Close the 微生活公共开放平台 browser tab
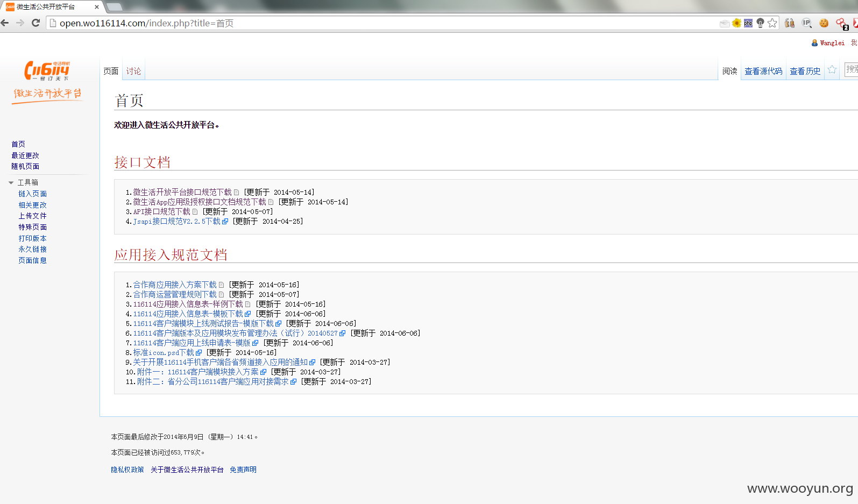Image resolution: width=858 pixels, height=504 pixels. (97, 7)
